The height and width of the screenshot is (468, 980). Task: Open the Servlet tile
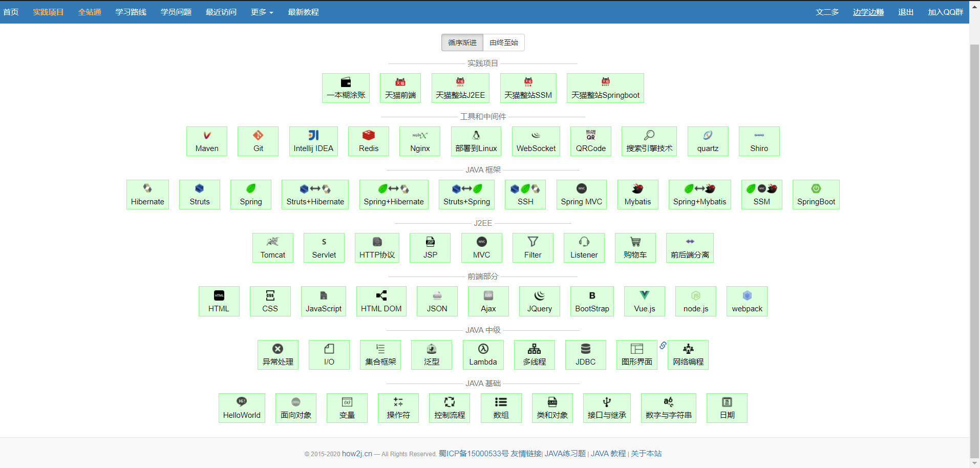click(324, 248)
